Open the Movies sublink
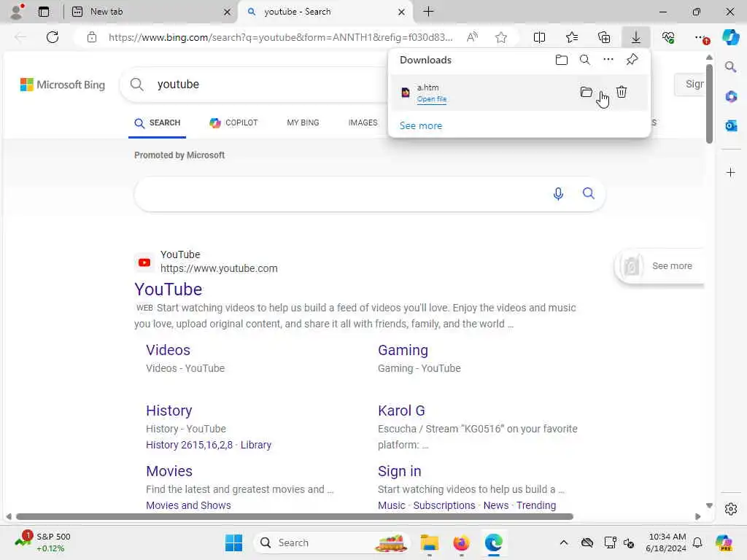This screenshot has height=560, width=747. click(169, 471)
